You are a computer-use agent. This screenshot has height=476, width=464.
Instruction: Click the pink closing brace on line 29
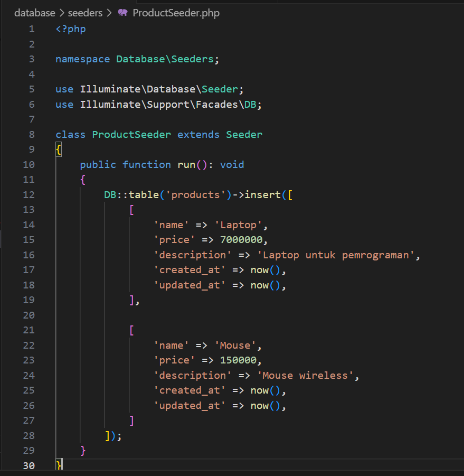click(x=83, y=451)
